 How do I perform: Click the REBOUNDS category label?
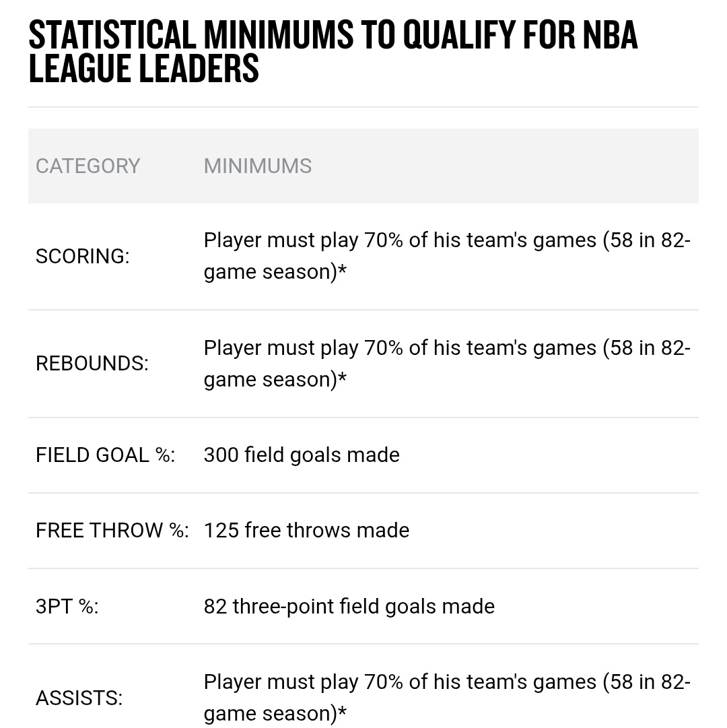tap(92, 364)
